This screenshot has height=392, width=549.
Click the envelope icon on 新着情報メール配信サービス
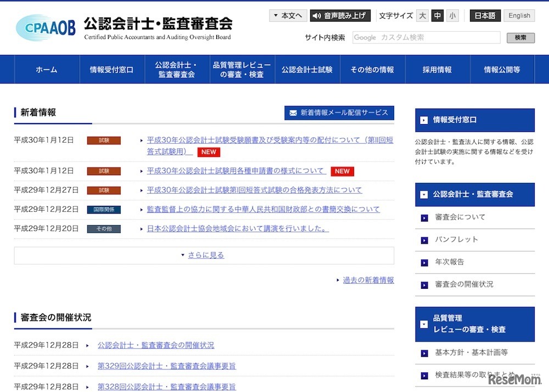(293, 113)
